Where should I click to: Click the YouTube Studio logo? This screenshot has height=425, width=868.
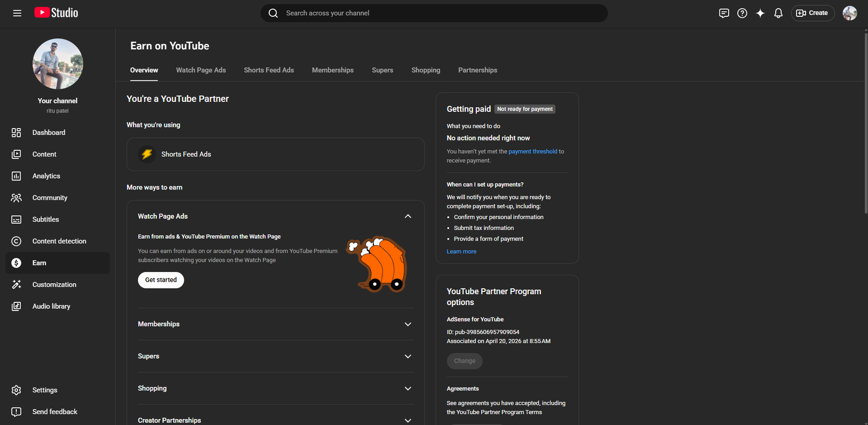[x=56, y=12]
